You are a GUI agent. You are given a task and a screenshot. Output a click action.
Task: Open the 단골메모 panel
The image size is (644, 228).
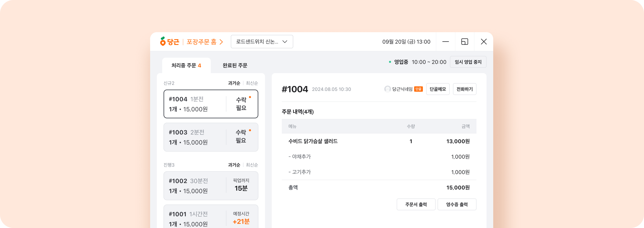(438, 89)
